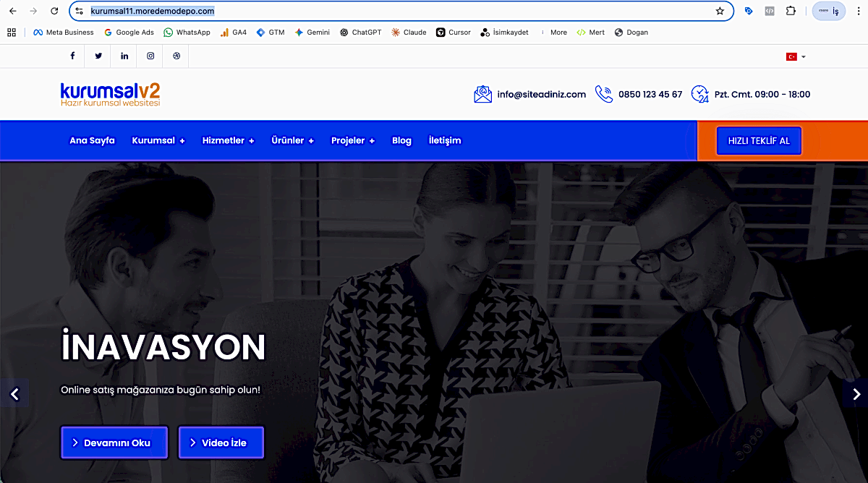868x483 pixels.
Task: Expand the Ürünler menu
Action: click(292, 140)
